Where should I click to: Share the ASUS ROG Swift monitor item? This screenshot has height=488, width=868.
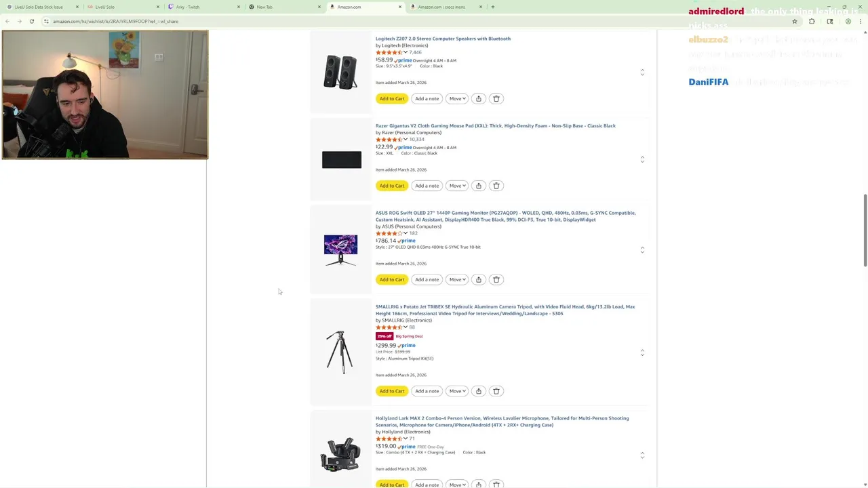479,280
